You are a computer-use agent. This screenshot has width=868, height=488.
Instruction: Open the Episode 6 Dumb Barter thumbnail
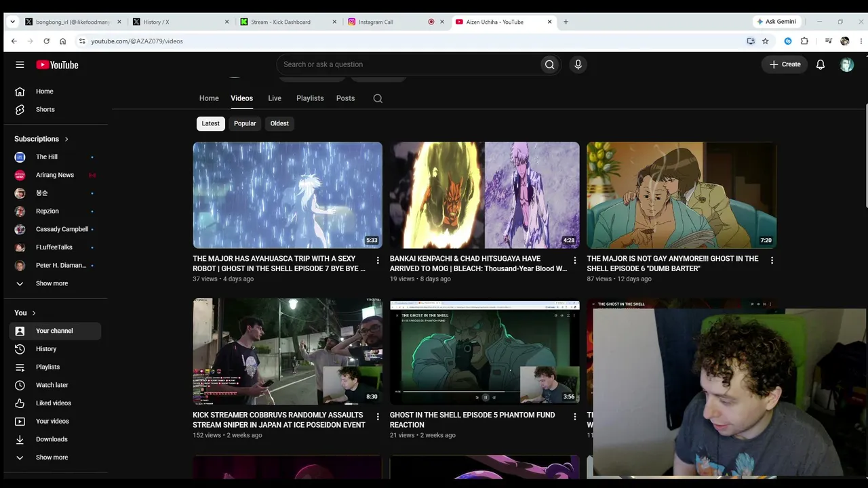click(682, 195)
